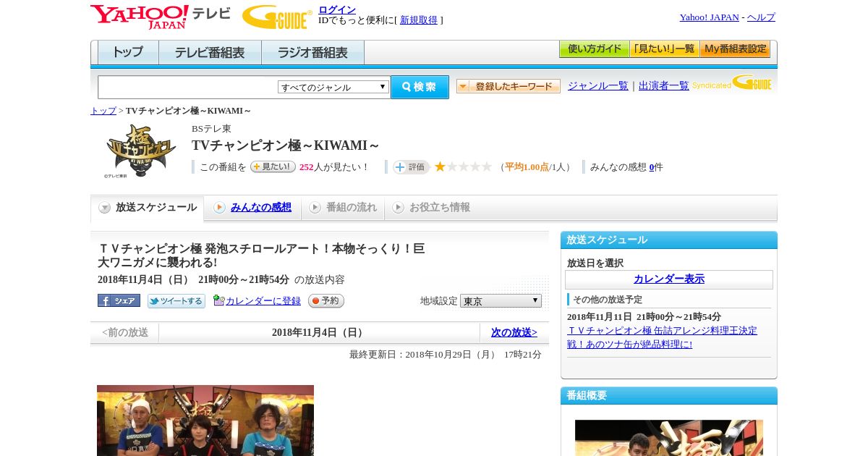Click the 252人が見たい！ count text

[334, 167]
